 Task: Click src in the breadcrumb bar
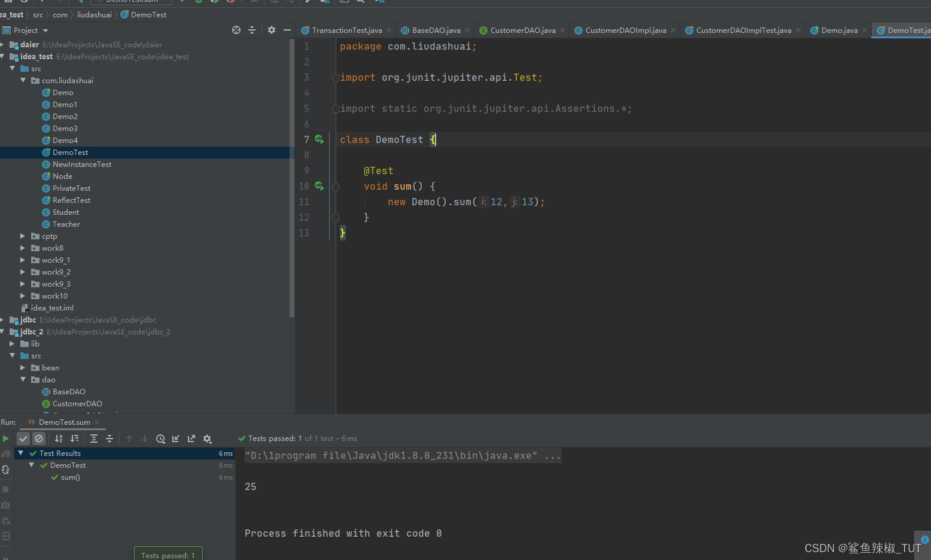coord(38,14)
